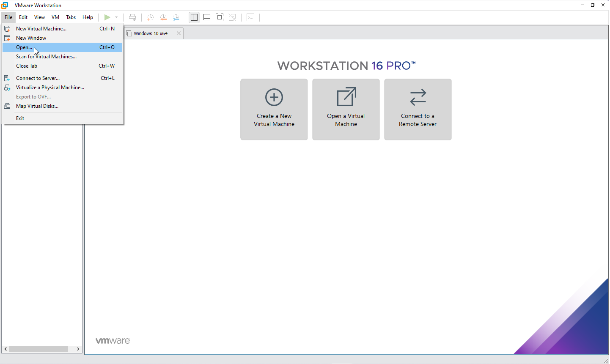Click the Send Ctrl+Alt+Del toolbar icon
Viewport: 610px width, 364px height.
click(x=132, y=17)
